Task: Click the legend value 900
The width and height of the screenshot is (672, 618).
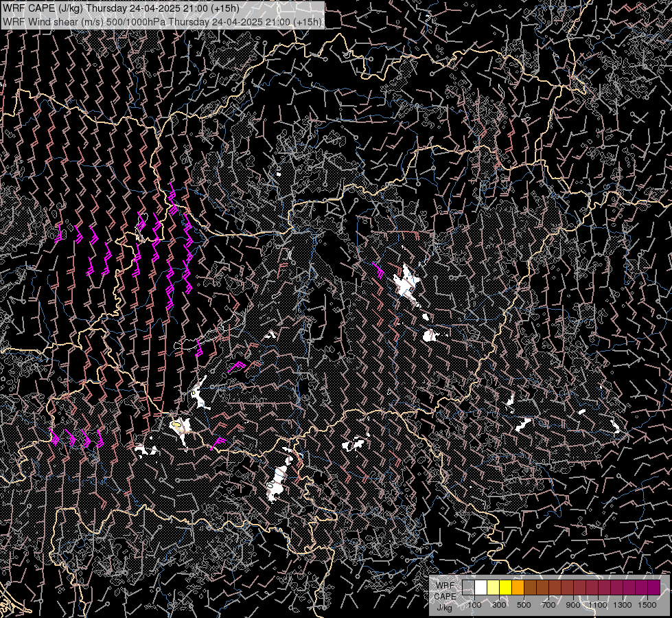Action: pos(573,605)
